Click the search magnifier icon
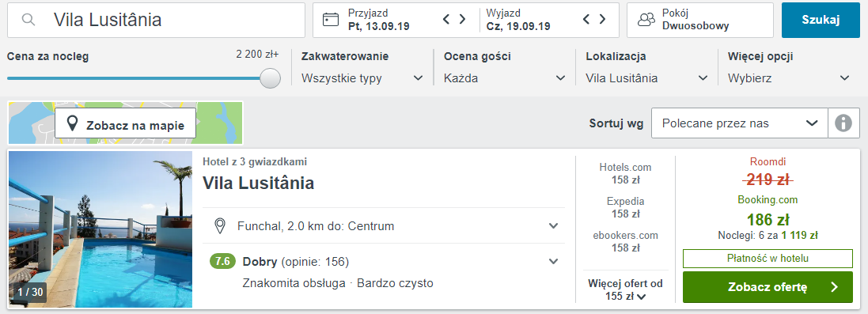The width and height of the screenshot is (868, 314). click(x=28, y=20)
